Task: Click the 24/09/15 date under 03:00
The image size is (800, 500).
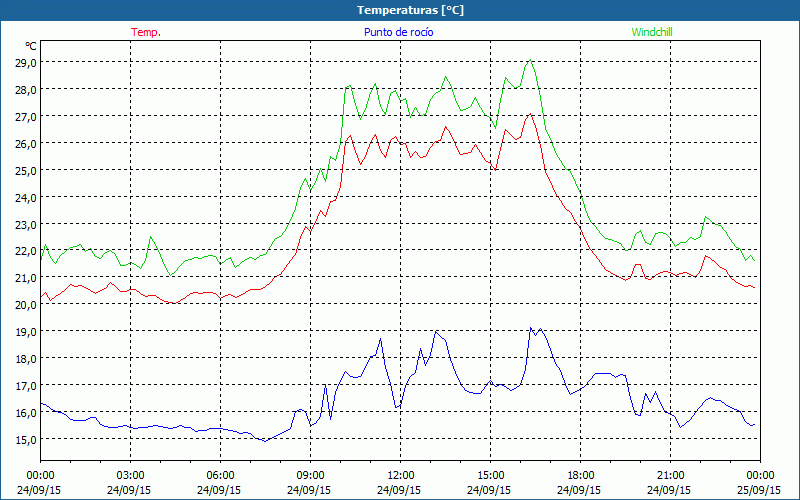Action: [129, 490]
